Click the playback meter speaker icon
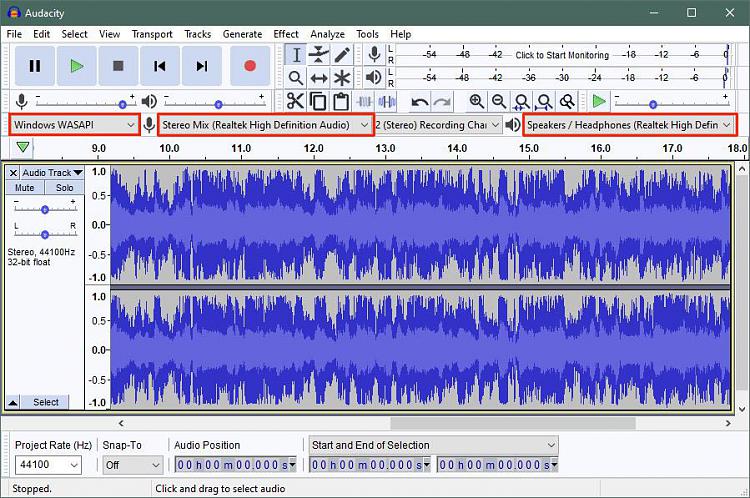Viewport: 750px width, 498px height. click(x=374, y=77)
